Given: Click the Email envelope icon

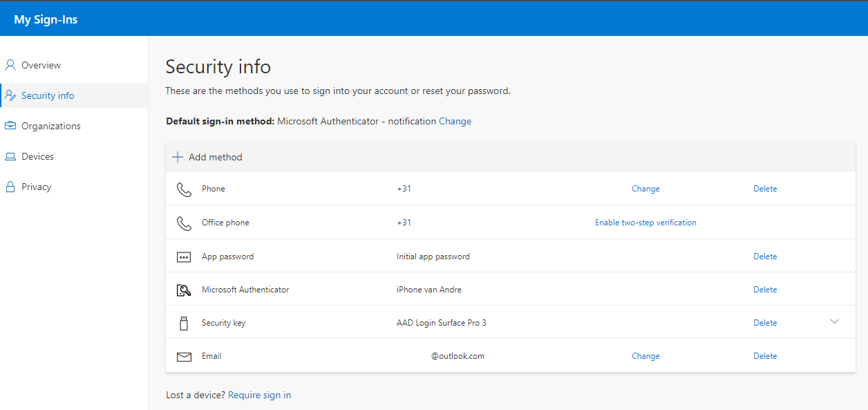Looking at the screenshot, I should point(184,357).
